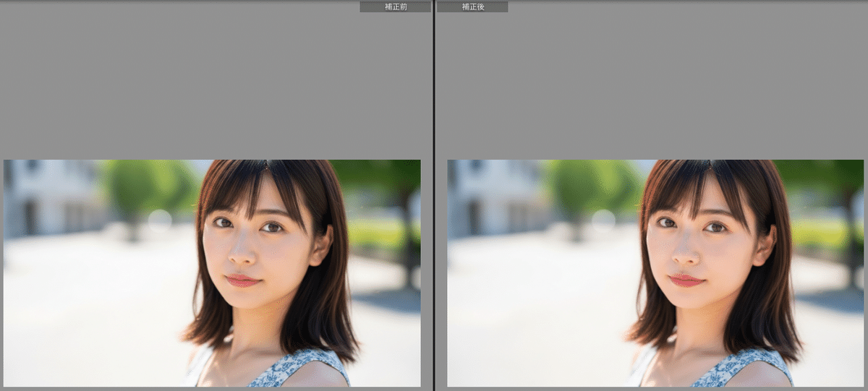868x391 pixels.
Task: Select the before photo preview
Action: click(x=212, y=273)
